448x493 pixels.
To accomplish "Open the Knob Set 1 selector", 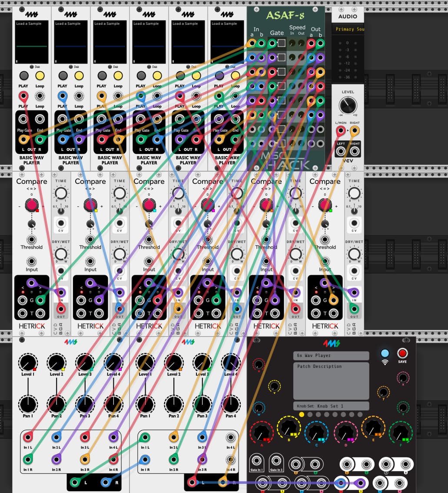I will click(x=331, y=406).
